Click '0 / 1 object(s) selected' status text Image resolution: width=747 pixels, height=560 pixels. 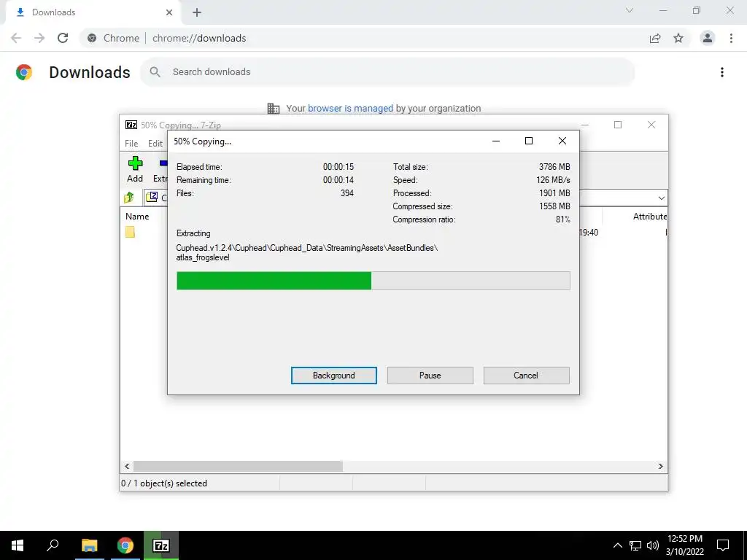164,483
